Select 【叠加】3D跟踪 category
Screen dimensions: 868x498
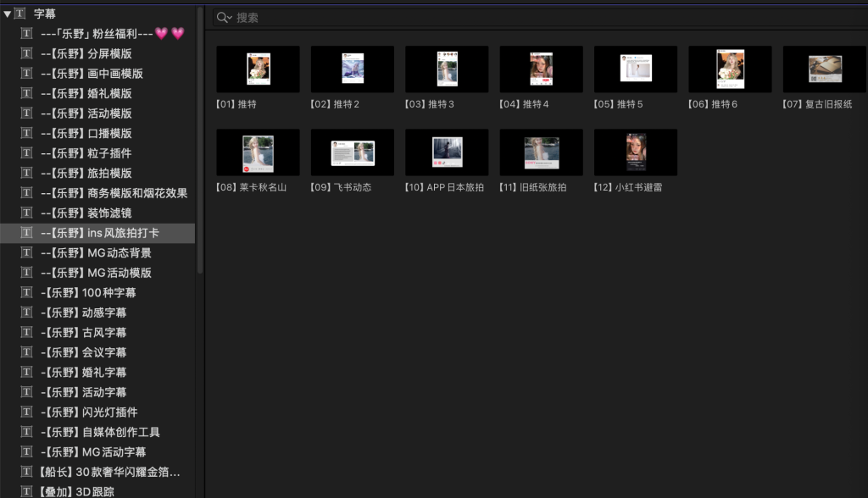(97, 491)
